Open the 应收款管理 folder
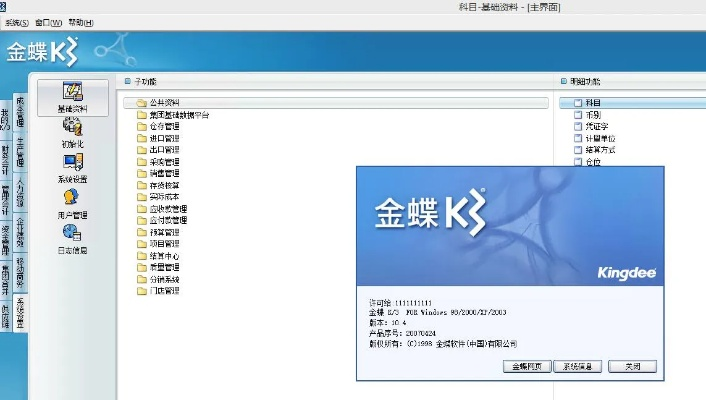The image size is (706, 400). click(x=168, y=209)
